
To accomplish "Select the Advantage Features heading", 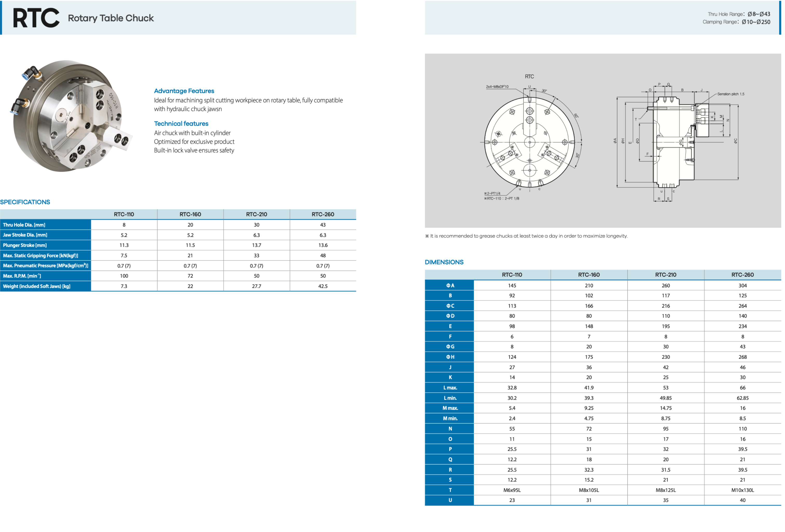I will click(x=184, y=91).
